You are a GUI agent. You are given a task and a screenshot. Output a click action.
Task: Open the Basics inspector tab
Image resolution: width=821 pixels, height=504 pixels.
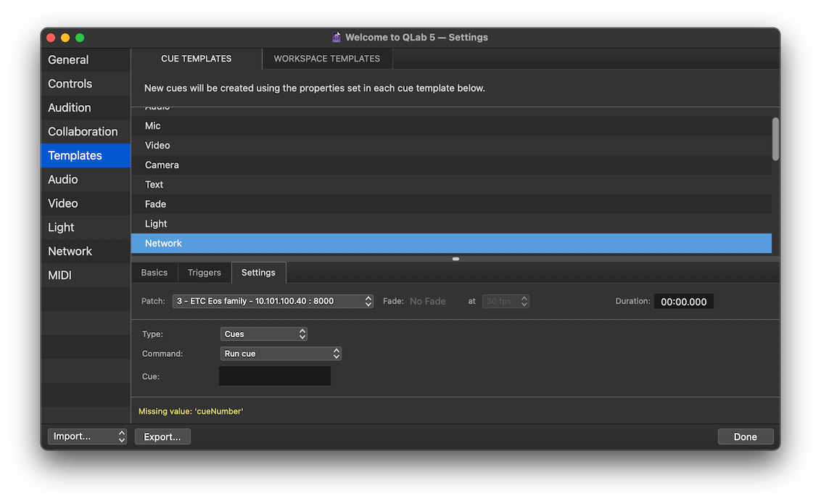pyautogui.click(x=154, y=273)
